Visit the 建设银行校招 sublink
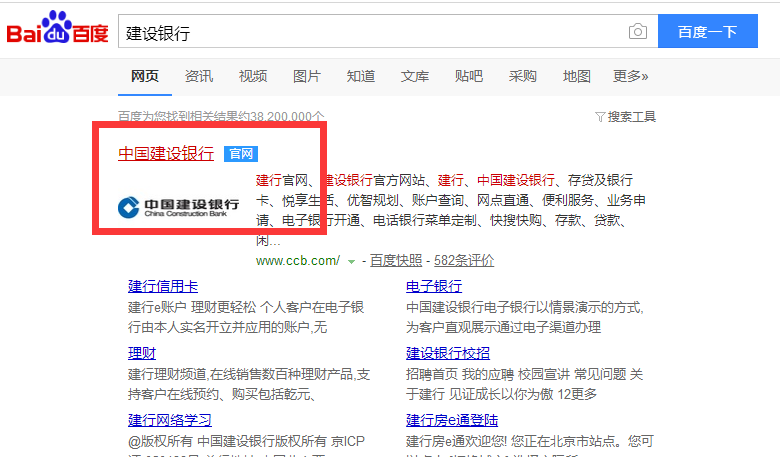Image resolution: width=780 pixels, height=457 pixels. (448, 353)
